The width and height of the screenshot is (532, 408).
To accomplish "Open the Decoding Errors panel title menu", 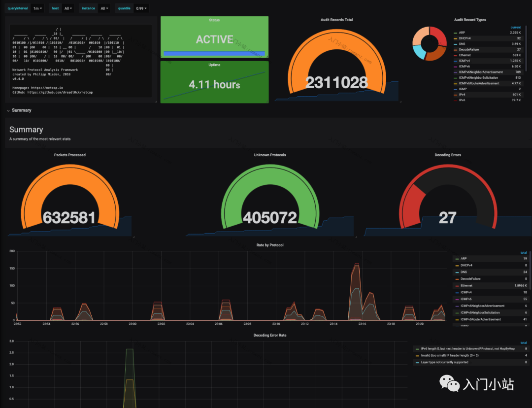I will [447, 155].
